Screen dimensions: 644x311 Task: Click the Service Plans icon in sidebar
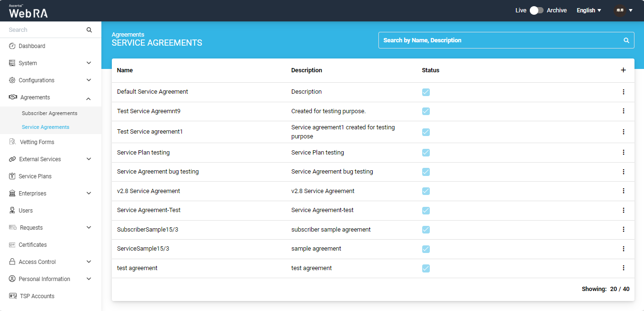click(12, 176)
